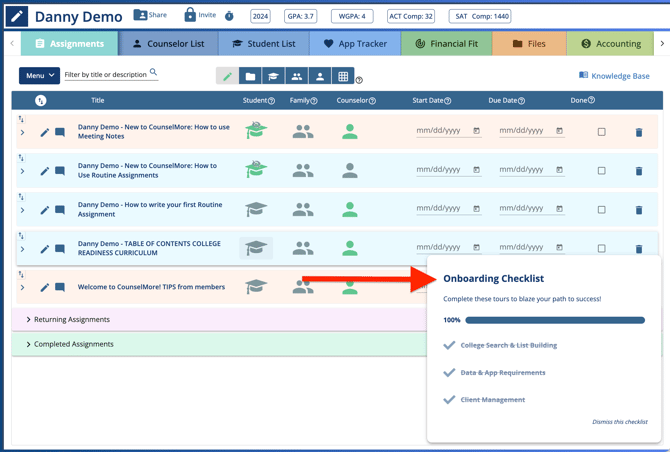Open the Knowledge Base link
Screen dimensions: 670x452
point(614,76)
